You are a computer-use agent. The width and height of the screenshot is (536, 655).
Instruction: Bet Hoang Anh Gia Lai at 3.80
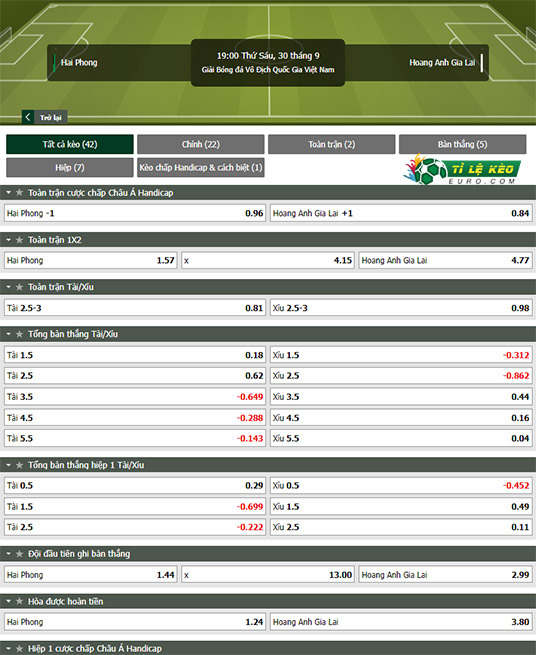point(401,622)
